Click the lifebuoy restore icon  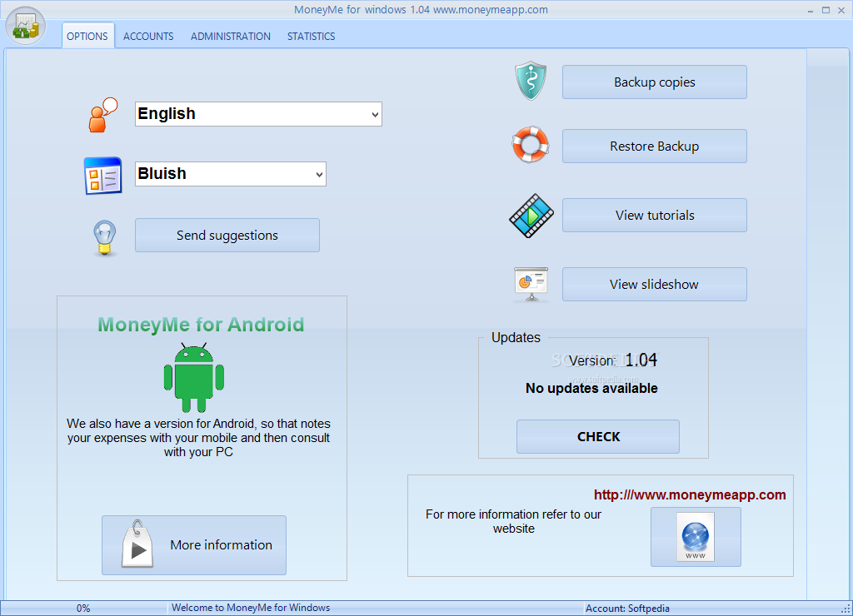point(531,145)
